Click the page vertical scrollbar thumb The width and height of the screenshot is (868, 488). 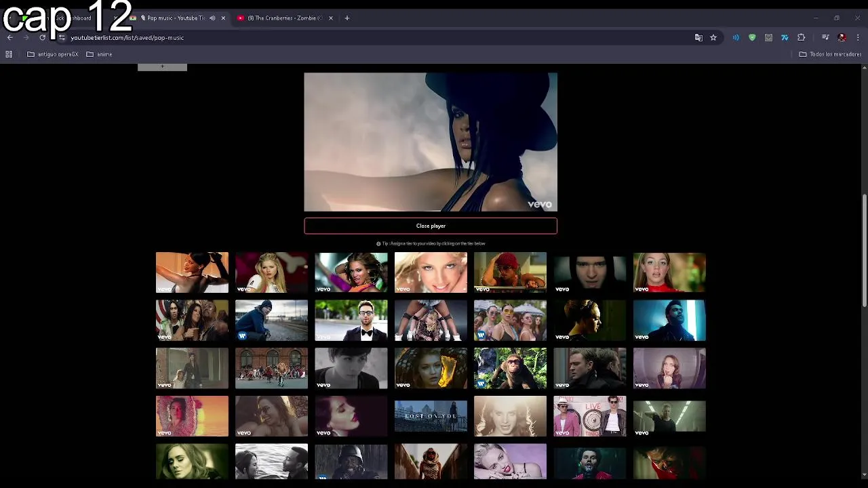click(x=864, y=251)
